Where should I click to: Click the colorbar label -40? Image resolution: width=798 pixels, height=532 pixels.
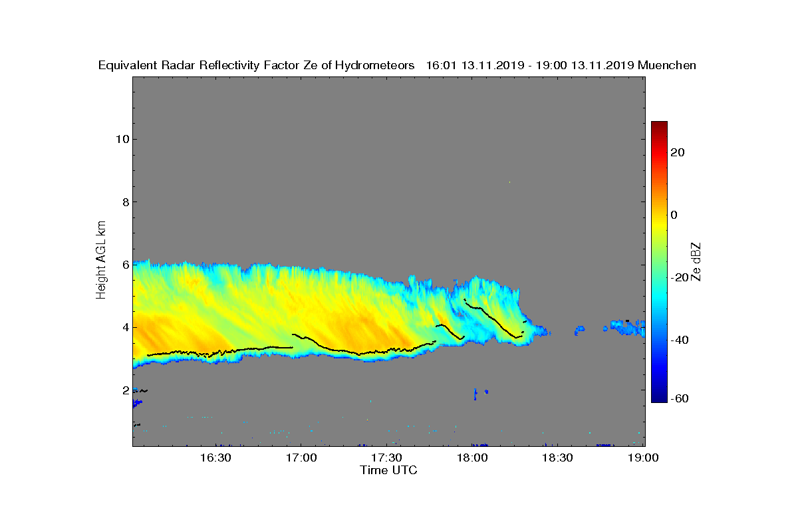680,340
